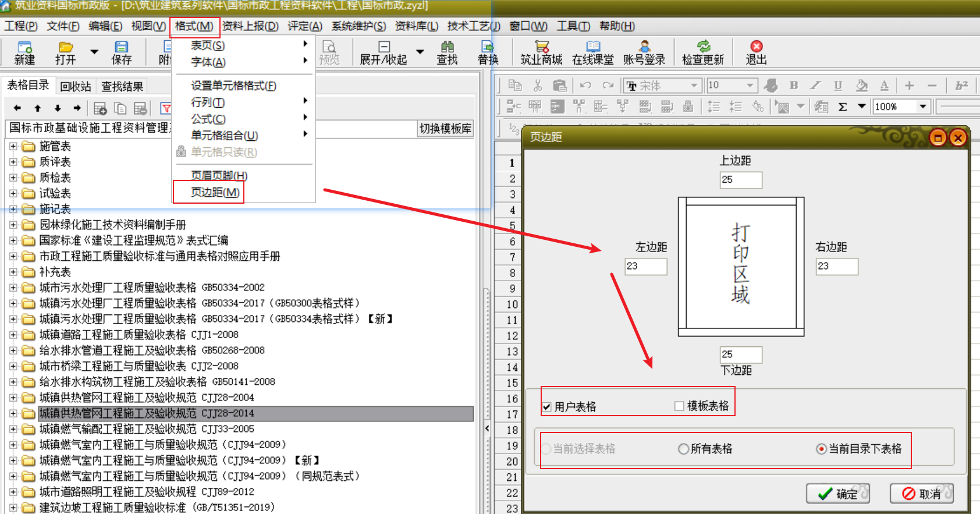This screenshot has height=514, width=980.
Task: Expand the 试验表 tree folder
Action: [13, 193]
